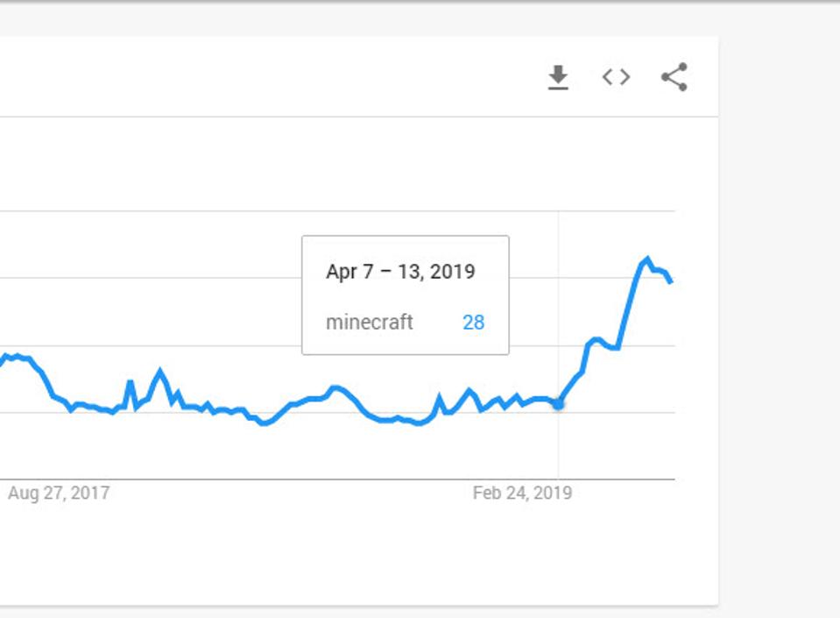Image resolution: width=840 pixels, height=618 pixels.
Task: Click the download CSV icon
Action: 558,78
